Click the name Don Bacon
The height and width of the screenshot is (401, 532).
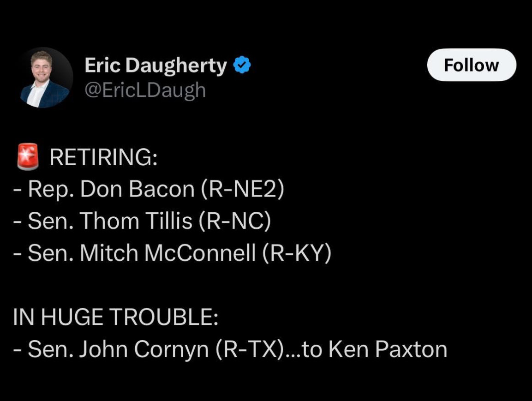tap(137, 189)
